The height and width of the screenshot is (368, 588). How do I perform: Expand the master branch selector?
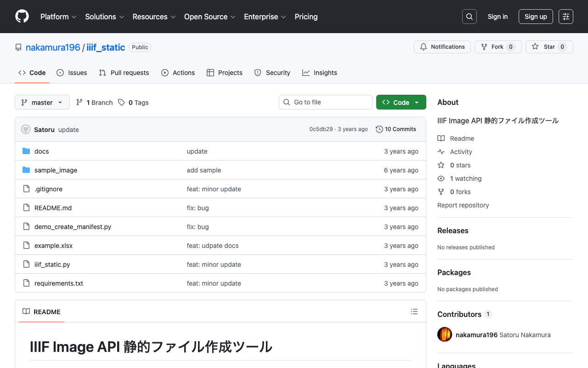tap(42, 102)
